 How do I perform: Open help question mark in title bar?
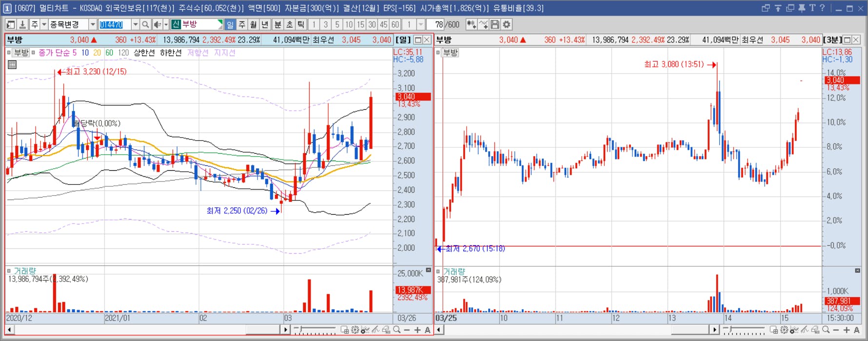click(822, 8)
